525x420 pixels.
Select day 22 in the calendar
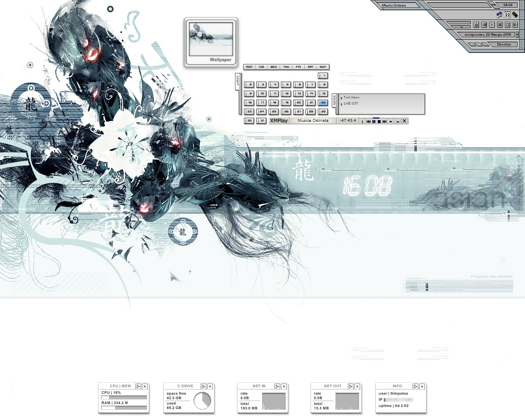[x=323, y=103]
